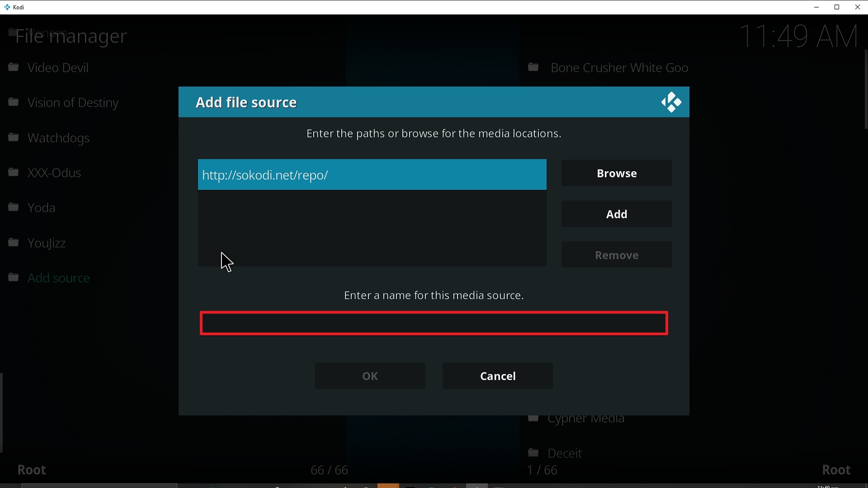Click the Watchdogs folder icon
Screen dimensions: 868x488
click(x=14, y=137)
